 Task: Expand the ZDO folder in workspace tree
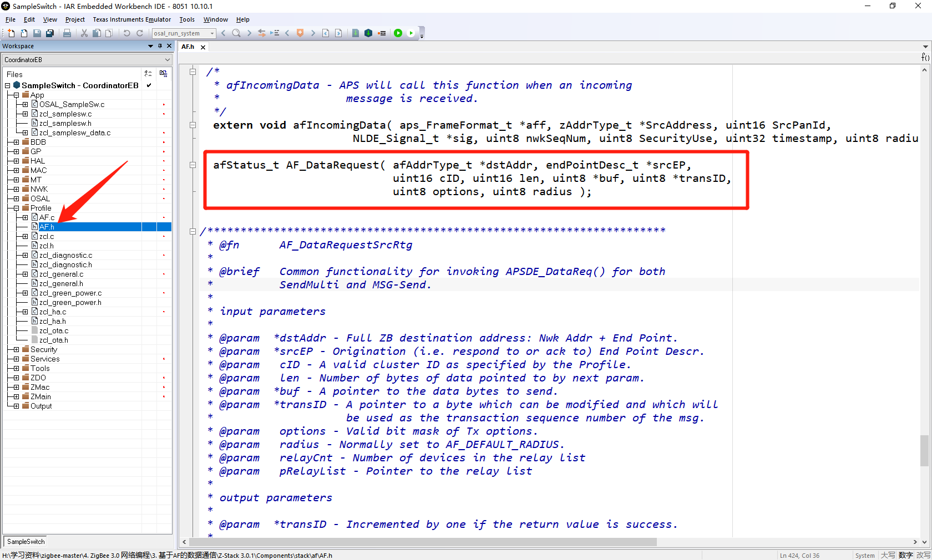click(16, 378)
